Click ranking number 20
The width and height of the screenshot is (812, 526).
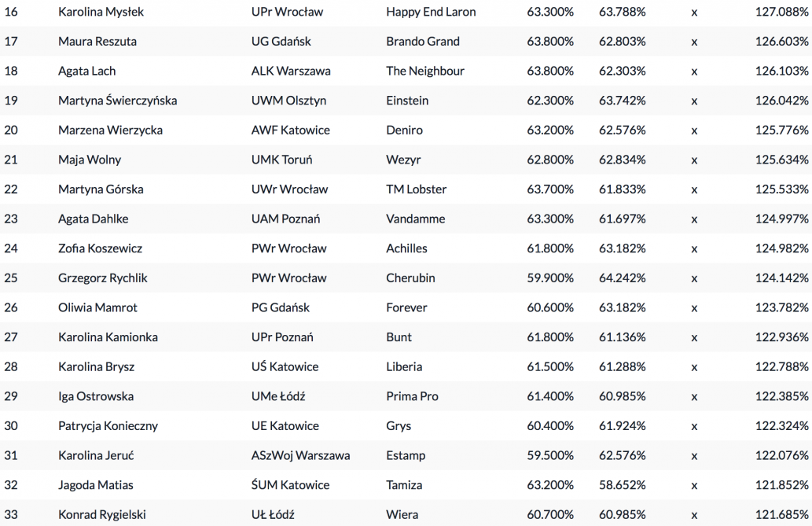11,131
